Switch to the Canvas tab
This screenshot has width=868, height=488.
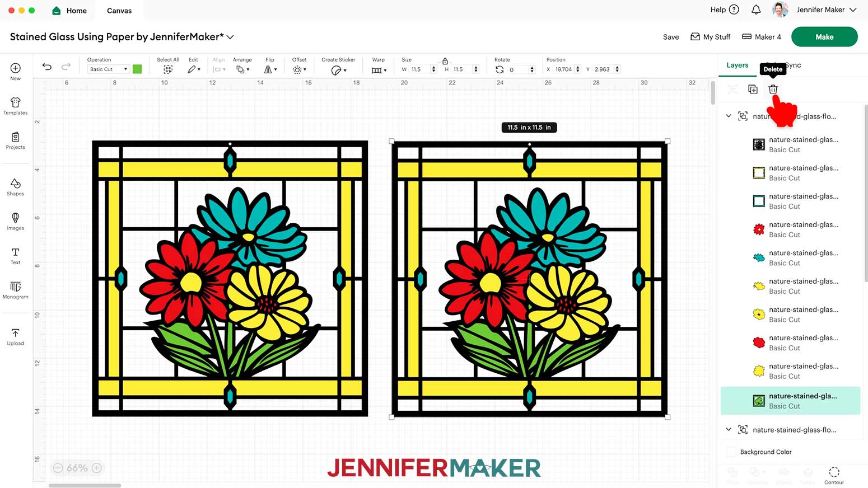click(x=119, y=10)
